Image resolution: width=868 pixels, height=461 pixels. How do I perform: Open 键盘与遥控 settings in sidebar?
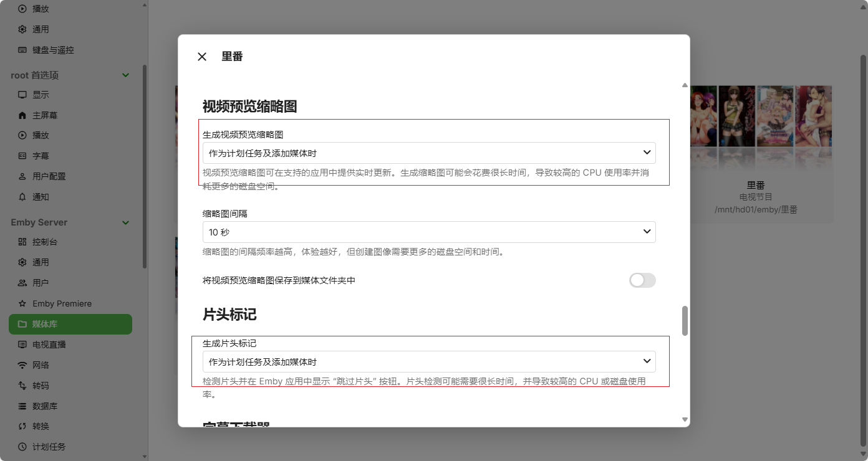click(70, 50)
